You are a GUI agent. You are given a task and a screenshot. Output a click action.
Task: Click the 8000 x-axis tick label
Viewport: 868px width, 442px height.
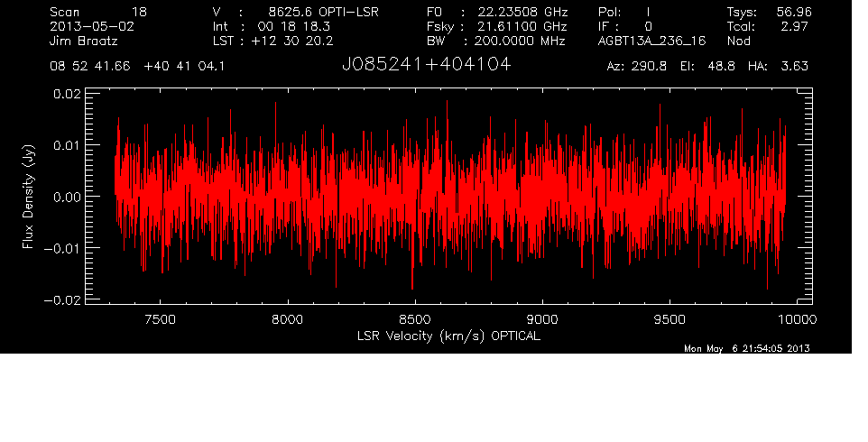[x=287, y=319]
